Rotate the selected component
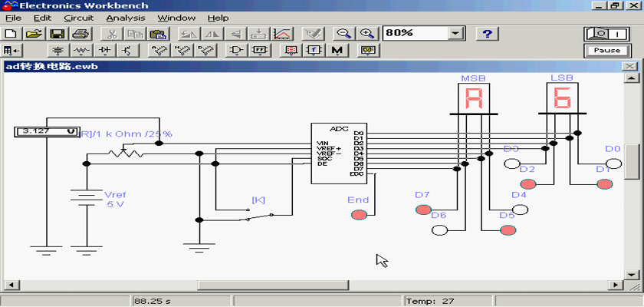The image size is (644, 307). (x=190, y=34)
